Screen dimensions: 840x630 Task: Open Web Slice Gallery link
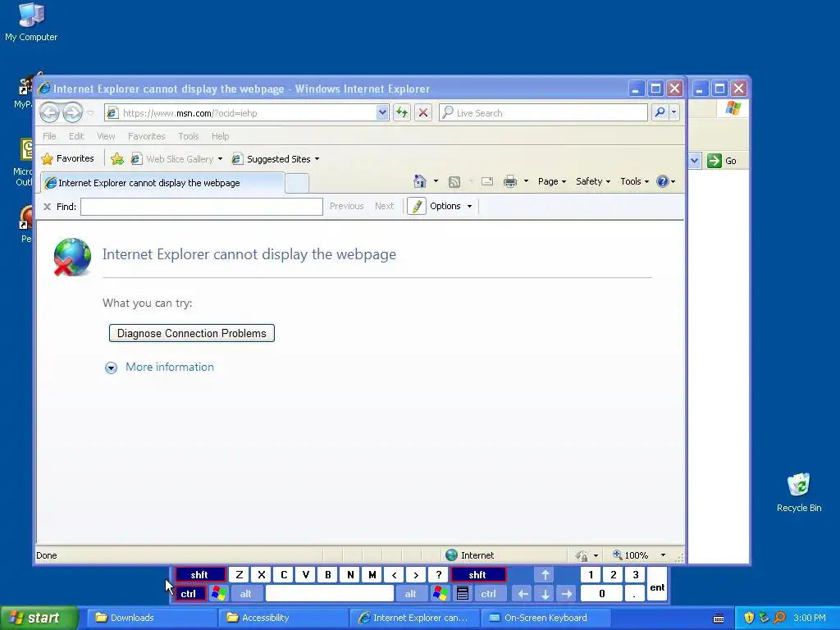coord(173,159)
